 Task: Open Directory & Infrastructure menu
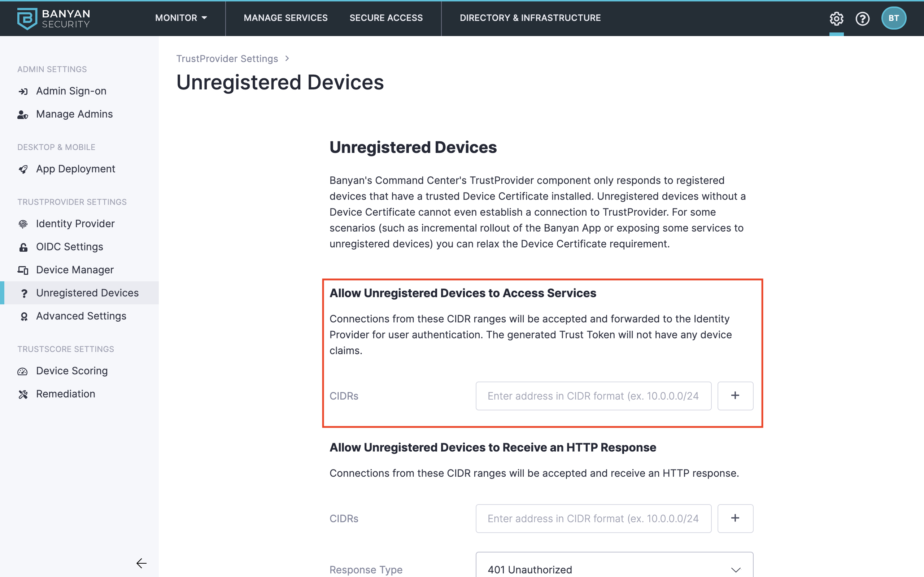click(x=530, y=18)
